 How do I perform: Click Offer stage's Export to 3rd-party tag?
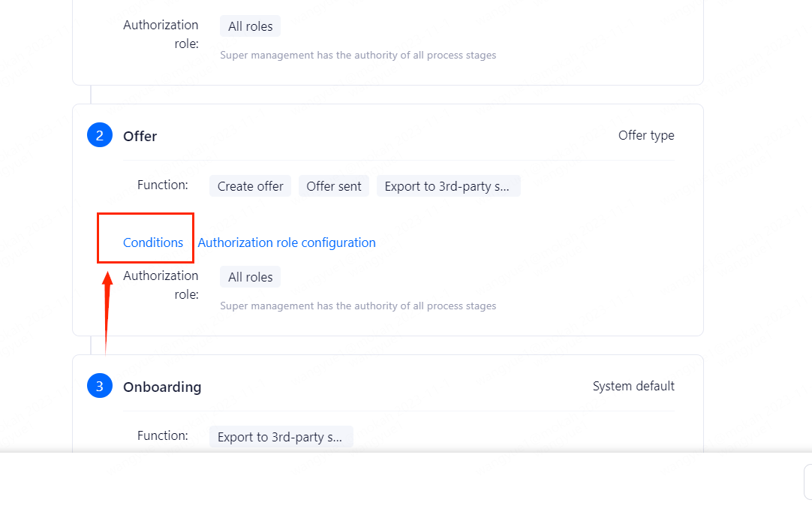point(448,186)
